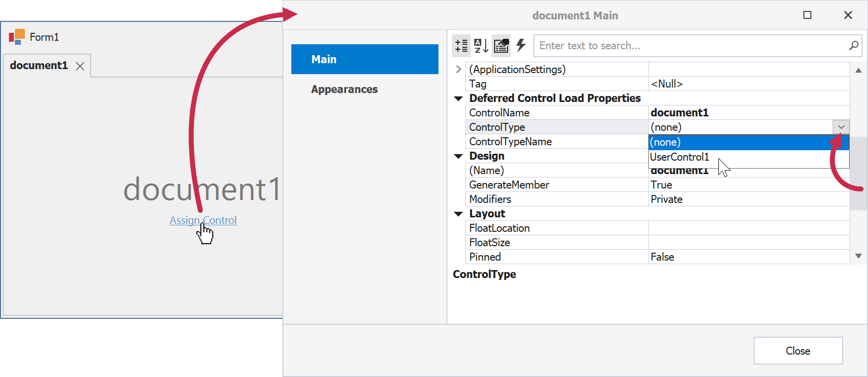Choose UserControl1 from the dropdown list
This screenshot has width=868, height=377.
click(x=680, y=157)
